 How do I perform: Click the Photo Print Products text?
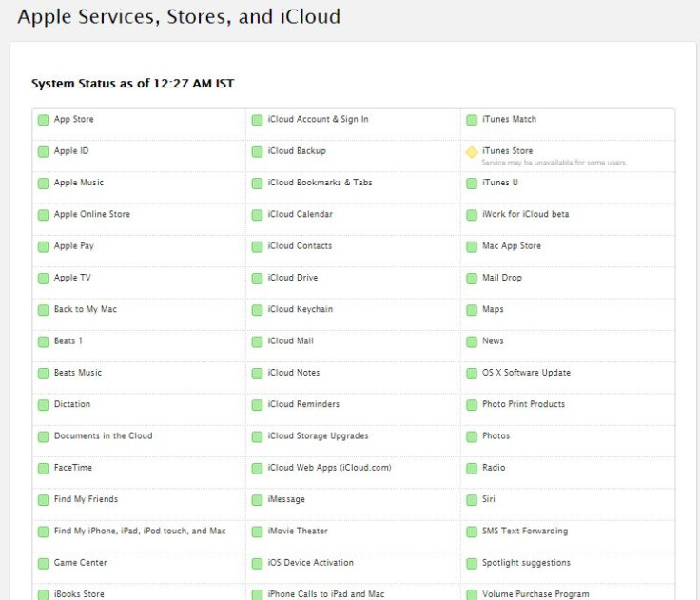[524, 404]
